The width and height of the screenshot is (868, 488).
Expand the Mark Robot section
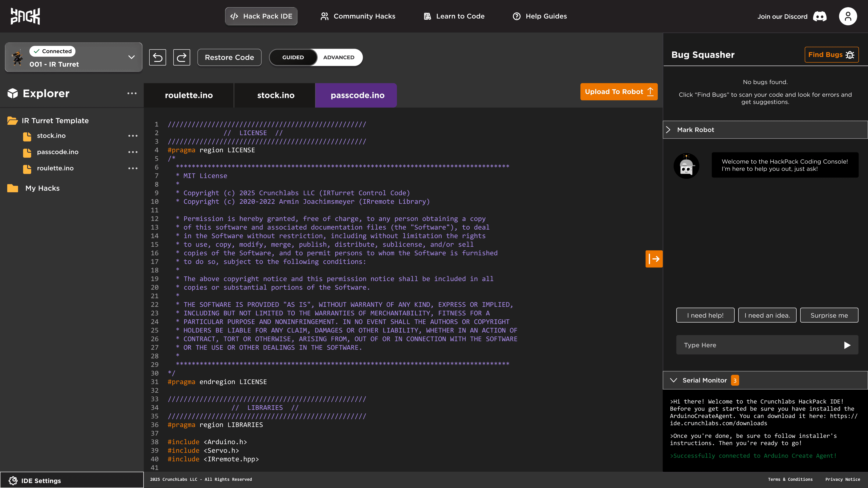pyautogui.click(x=695, y=130)
